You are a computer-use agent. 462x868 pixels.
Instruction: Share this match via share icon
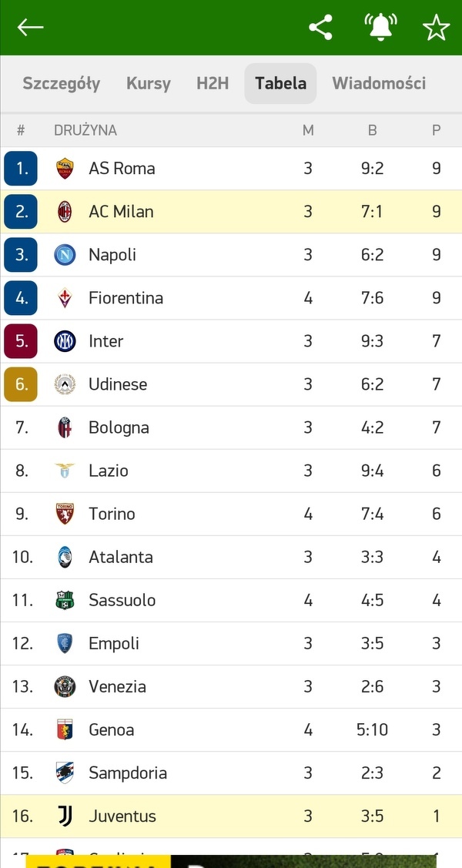click(320, 28)
